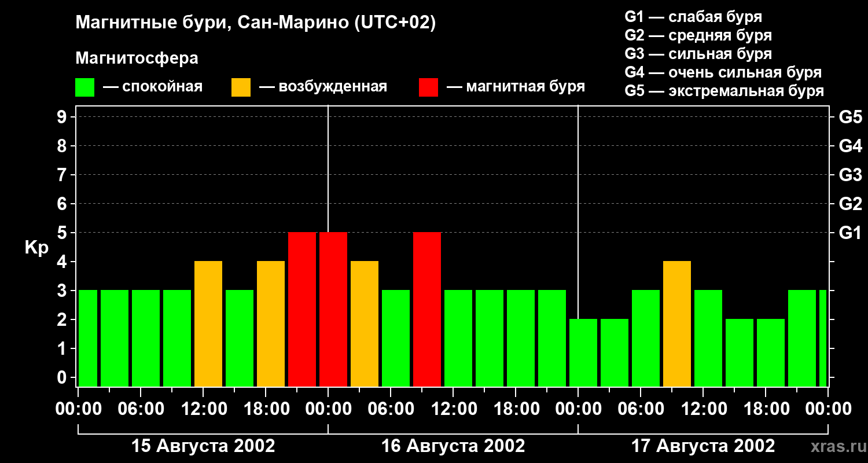The width and height of the screenshot is (868, 463).
Task: Click the «G1 — слабая буря» legend line
Action: tap(693, 17)
